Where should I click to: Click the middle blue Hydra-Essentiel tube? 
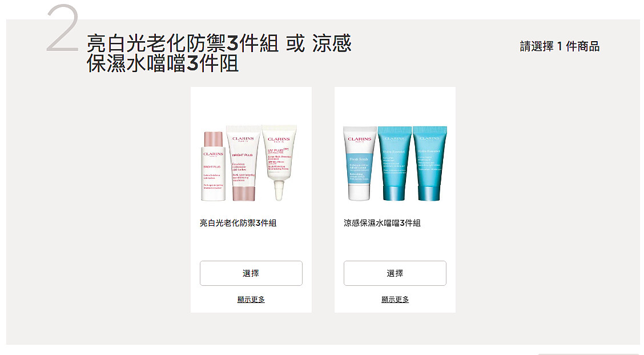pos(395,163)
